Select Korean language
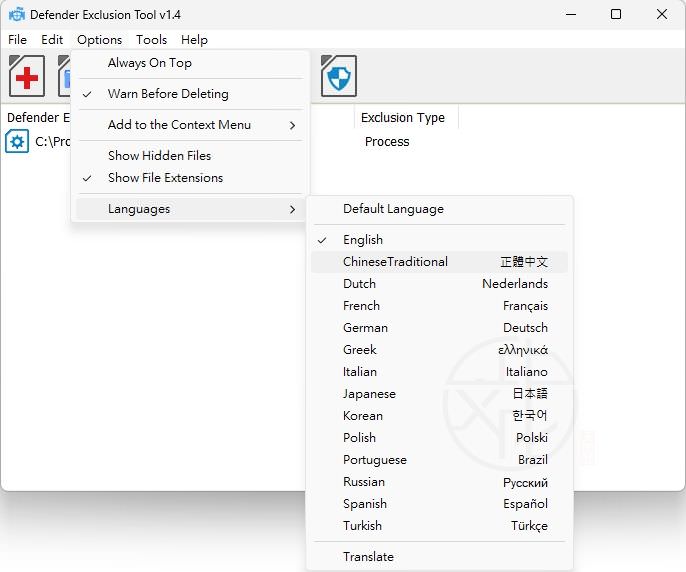The width and height of the screenshot is (686, 572). (439, 415)
